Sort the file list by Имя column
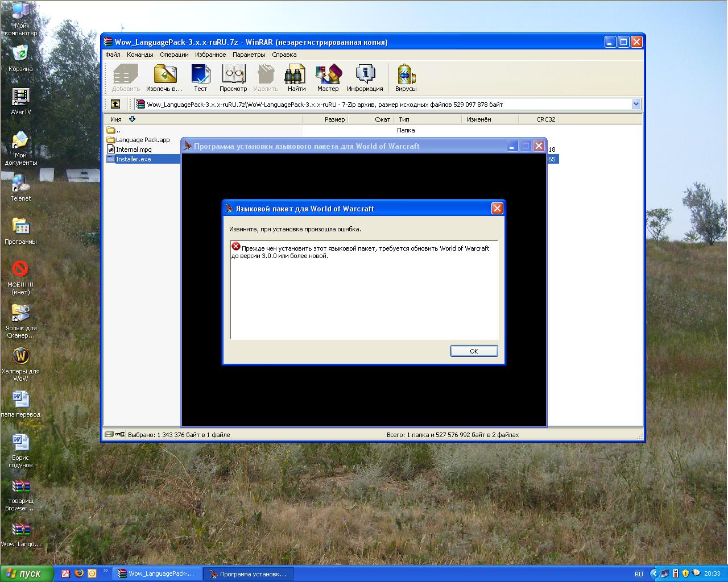Viewport: 728px width, 582px height. 202,119
